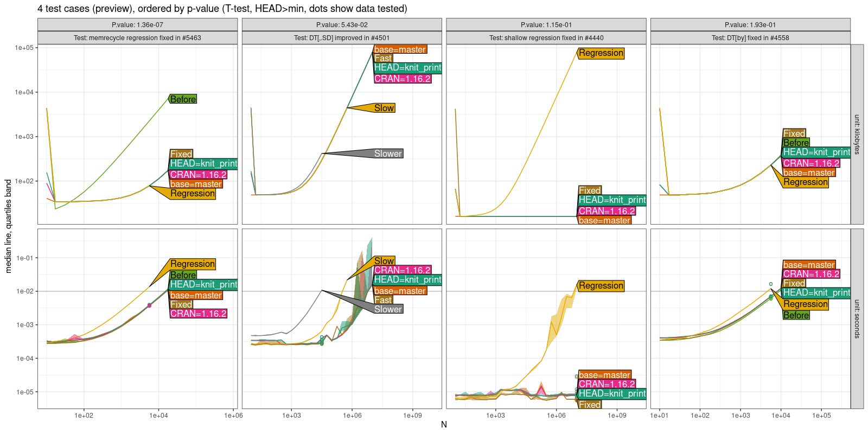Image resolution: width=868 pixels, height=434 pixels.
Task: Click 'base=master' label in memrecycle kilobytes panel
Action: pyautogui.click(x=196, y=184)
